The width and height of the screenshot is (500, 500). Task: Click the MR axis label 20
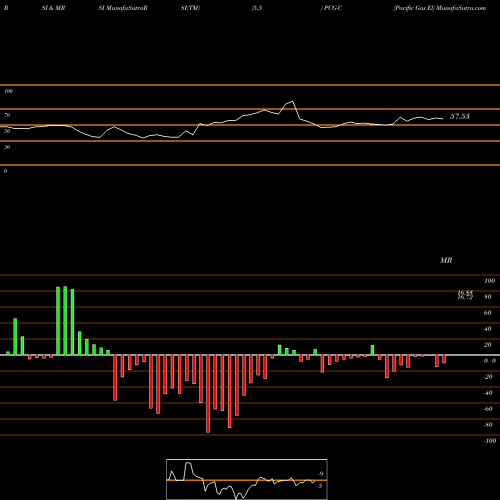click(x=488, y=345)
